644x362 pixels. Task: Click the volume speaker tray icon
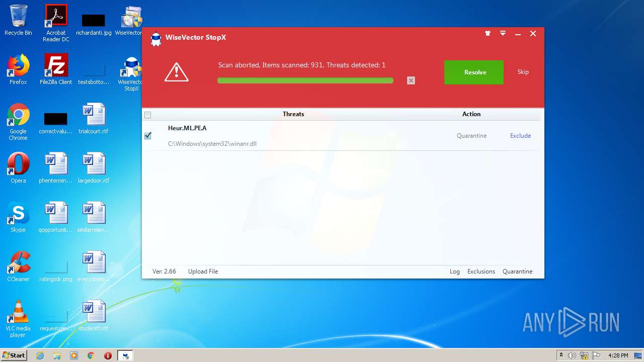(572, 355)
